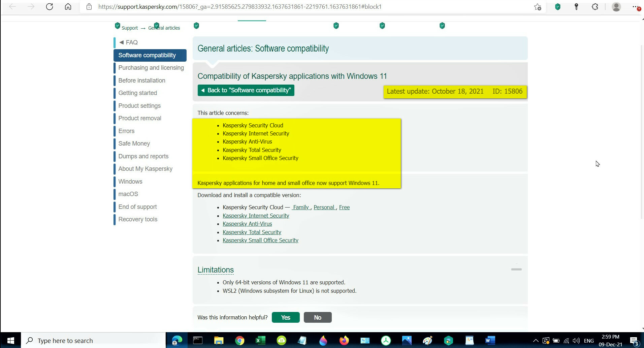Open Google Chrome from taskbar
This screenshot has width=644, height=348.
pyautogui.click(x=239, y=341)
